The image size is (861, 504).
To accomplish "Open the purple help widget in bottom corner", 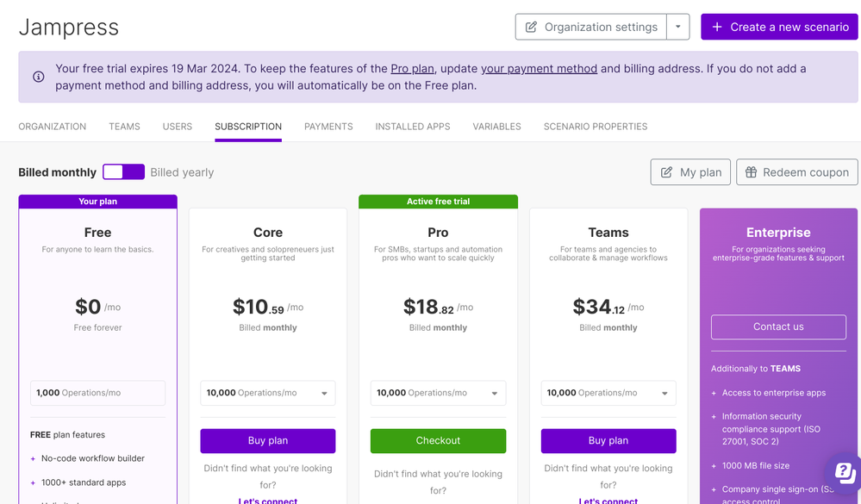I will pyautogui.click(x=842, y=471).
